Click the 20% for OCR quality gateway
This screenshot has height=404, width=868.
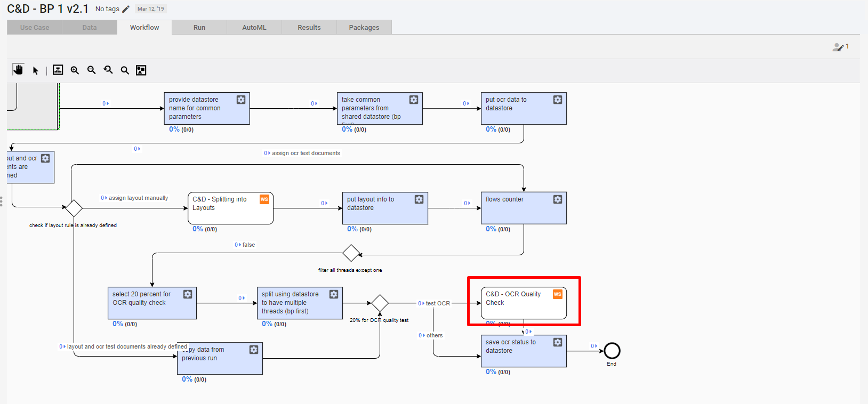tap(380, 303)
